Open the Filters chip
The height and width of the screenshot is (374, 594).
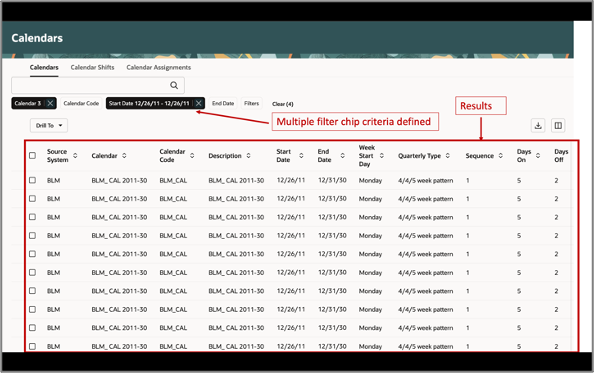[x=252, y=103]
